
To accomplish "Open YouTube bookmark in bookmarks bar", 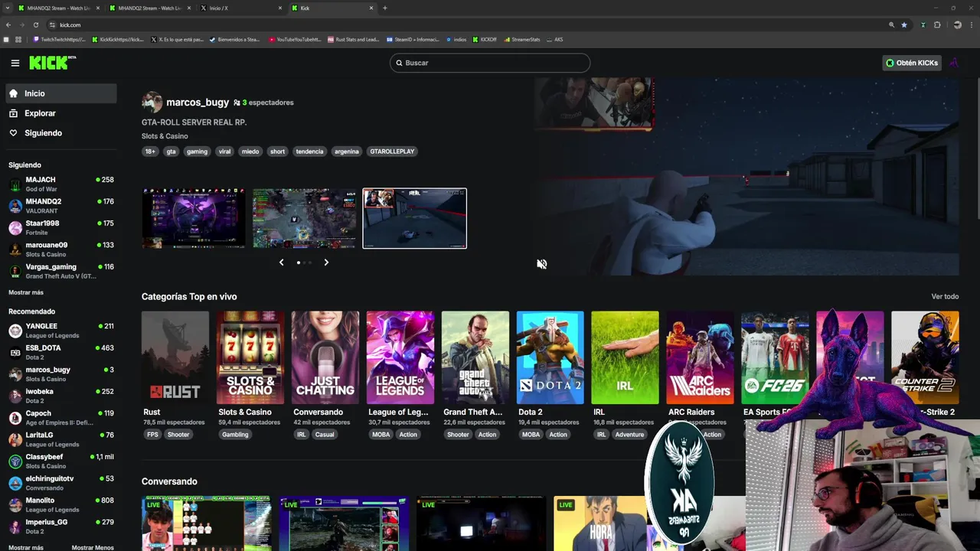I will tap(295, 39).
